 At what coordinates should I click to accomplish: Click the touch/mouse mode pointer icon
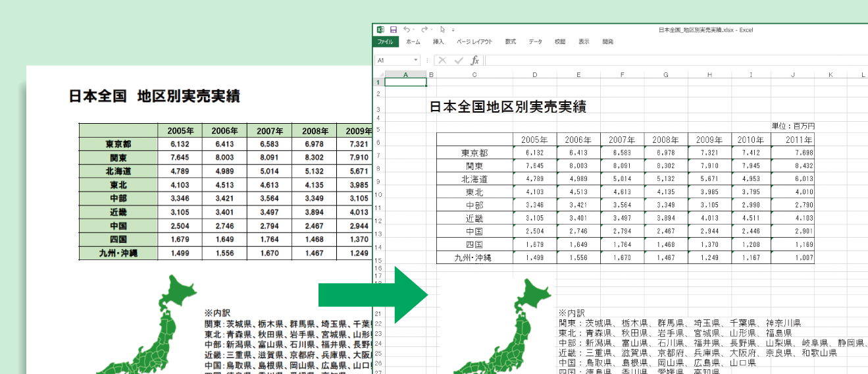coord(443,30)
